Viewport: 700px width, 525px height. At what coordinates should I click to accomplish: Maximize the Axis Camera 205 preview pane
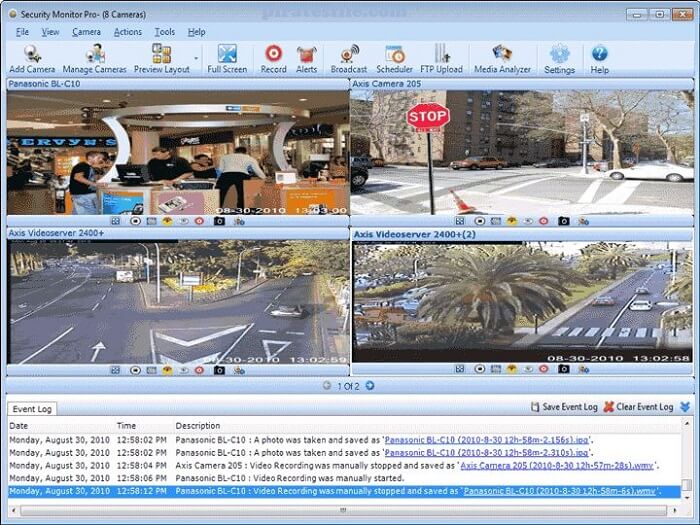(x=460, y=221)
